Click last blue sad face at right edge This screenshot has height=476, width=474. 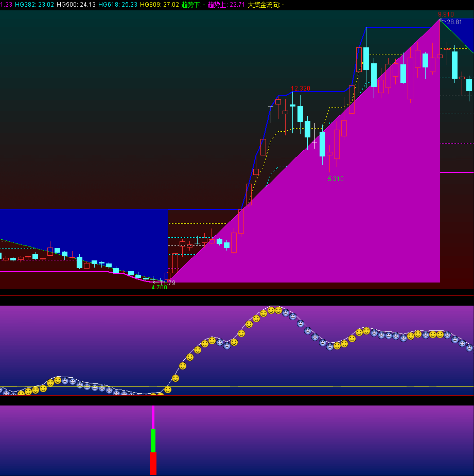coord(469,348)
